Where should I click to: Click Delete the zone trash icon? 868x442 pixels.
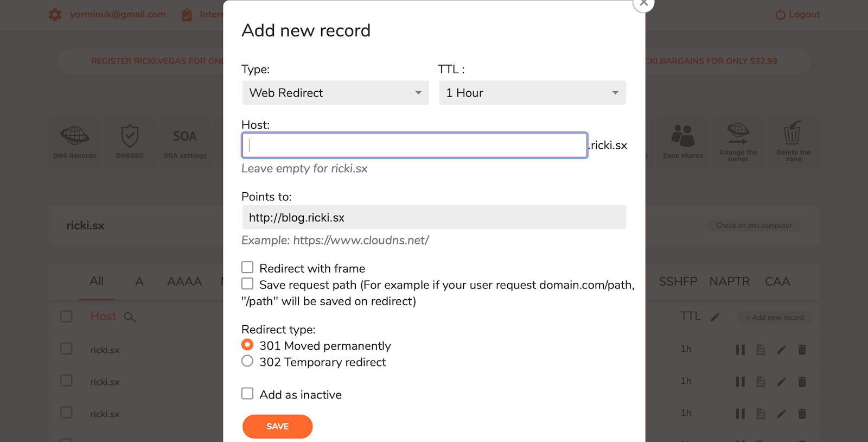793,133
